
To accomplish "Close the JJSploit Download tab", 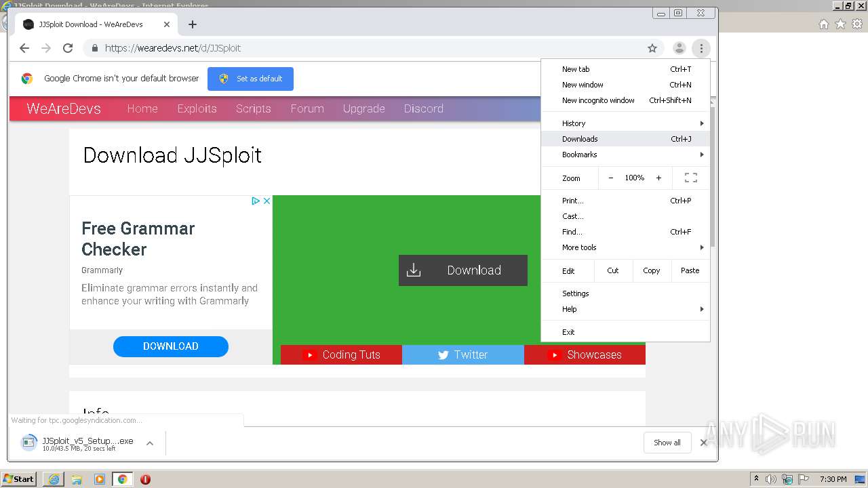I will tap(167, 24).
